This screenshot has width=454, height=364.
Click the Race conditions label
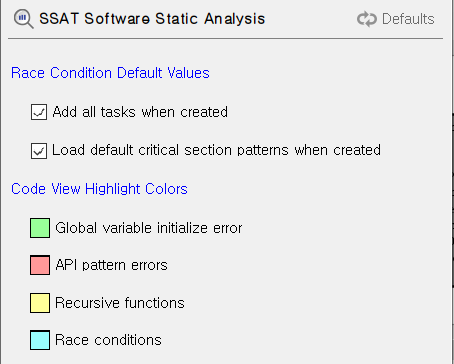click(108, 340)
